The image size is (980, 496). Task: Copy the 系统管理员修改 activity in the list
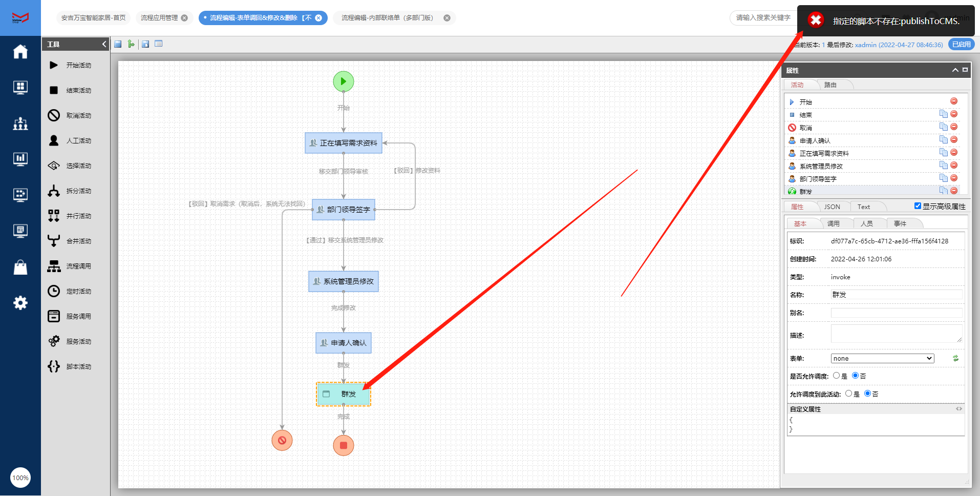944,165
